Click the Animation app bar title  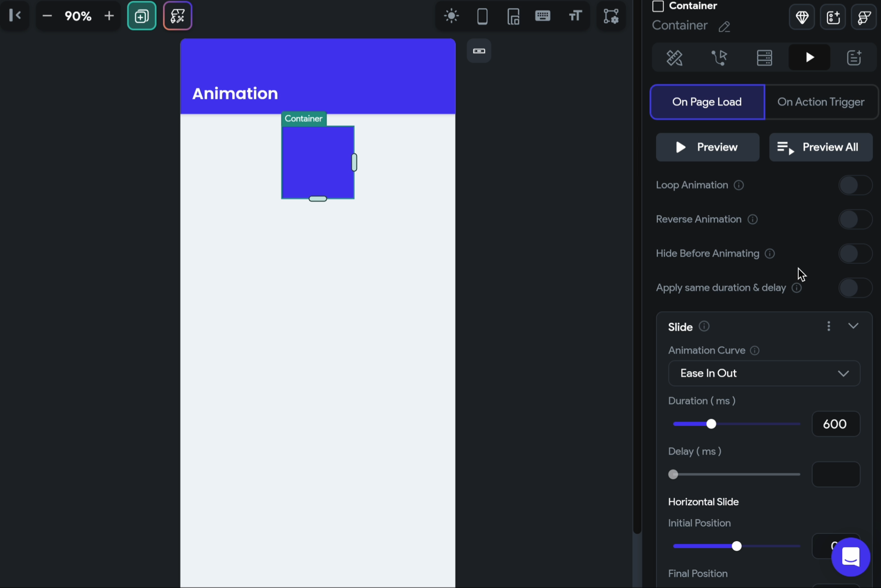point(235,94)
